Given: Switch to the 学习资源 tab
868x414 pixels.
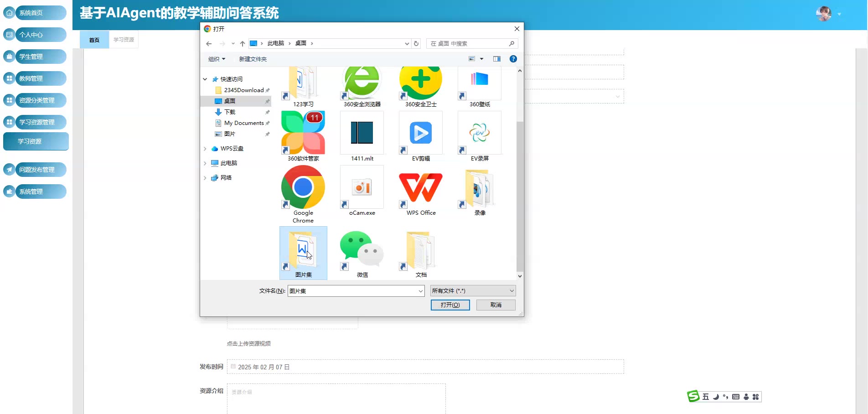Looking at the screenshot, I should 124,40.
